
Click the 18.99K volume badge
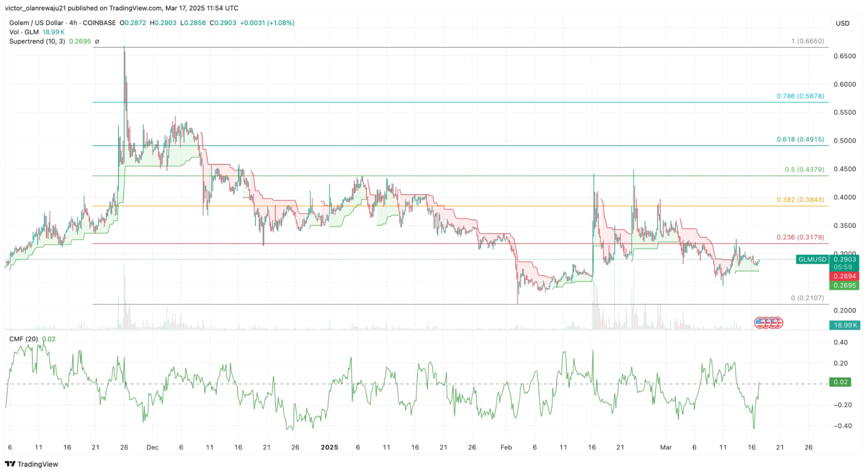pos(845,324)
